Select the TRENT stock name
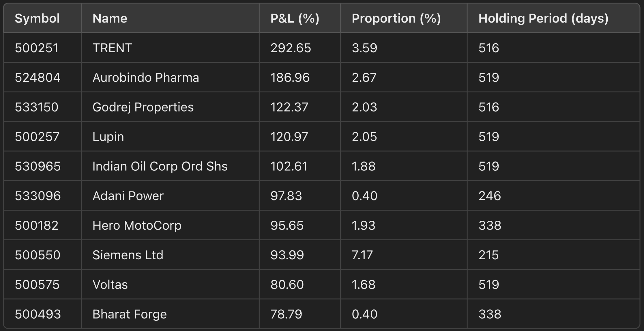The height and width of the screenshot is (331, 644). click(x=112, y=48)
